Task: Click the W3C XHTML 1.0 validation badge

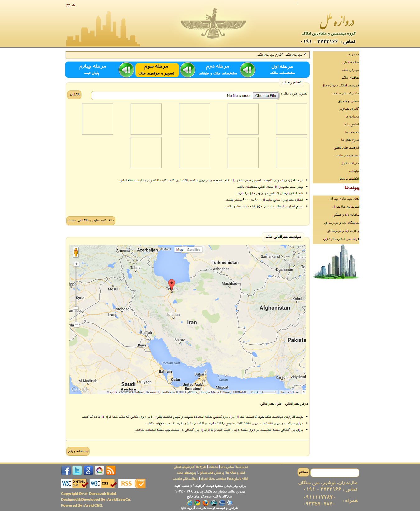Action: tap(75, 483)
